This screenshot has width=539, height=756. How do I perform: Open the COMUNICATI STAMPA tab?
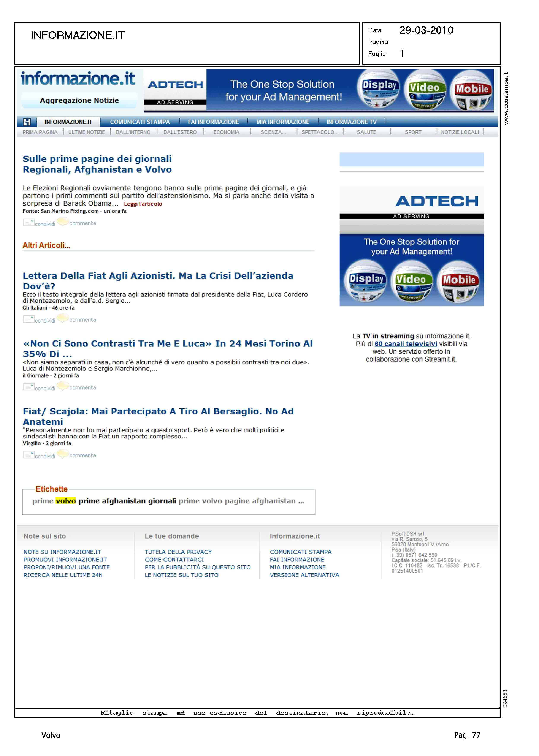tap(140, 122)
